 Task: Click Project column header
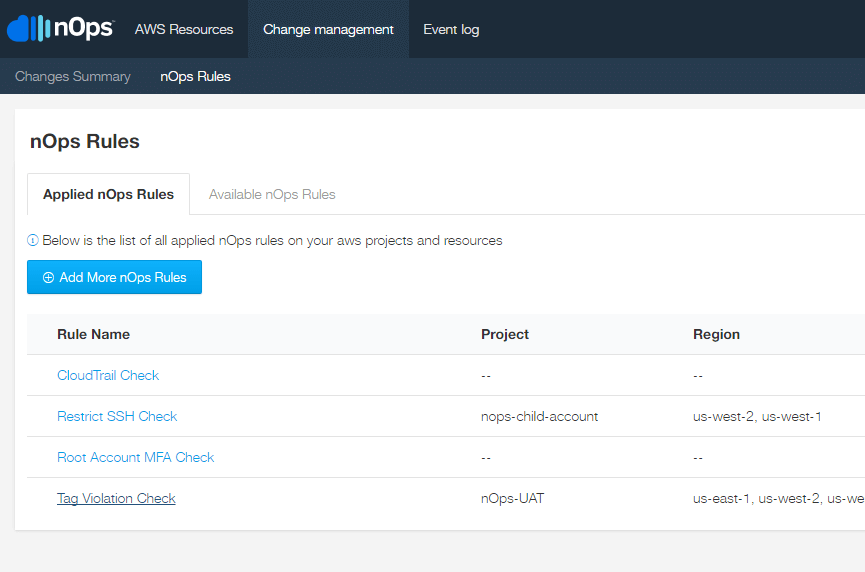pyautogui.click(x=505, y=334)
